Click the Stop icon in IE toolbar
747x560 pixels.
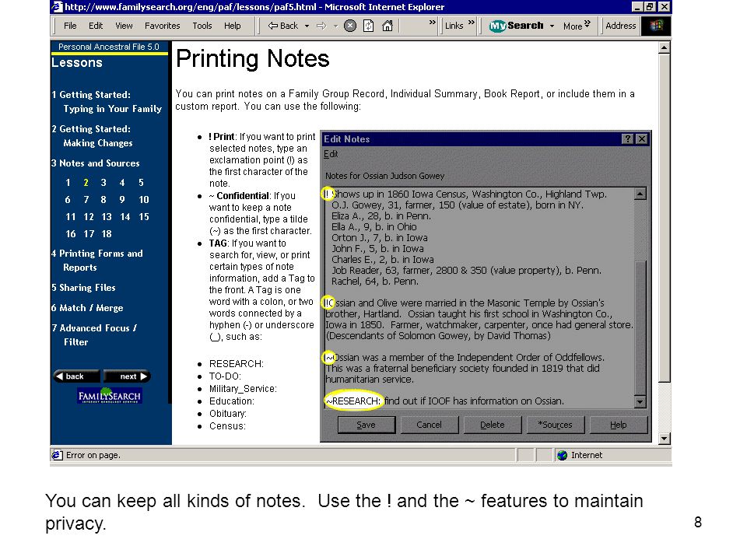click(x=349, y=26)
